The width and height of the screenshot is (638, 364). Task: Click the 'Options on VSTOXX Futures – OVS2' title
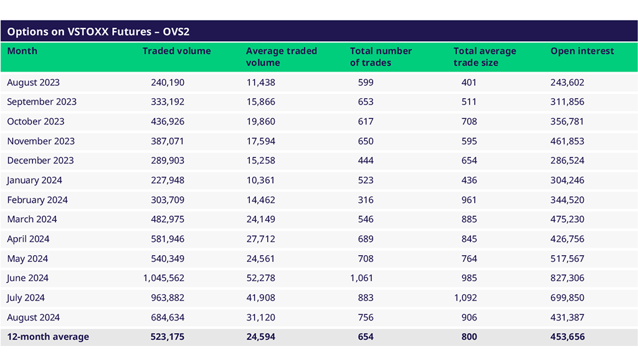(x=98, y=32)
